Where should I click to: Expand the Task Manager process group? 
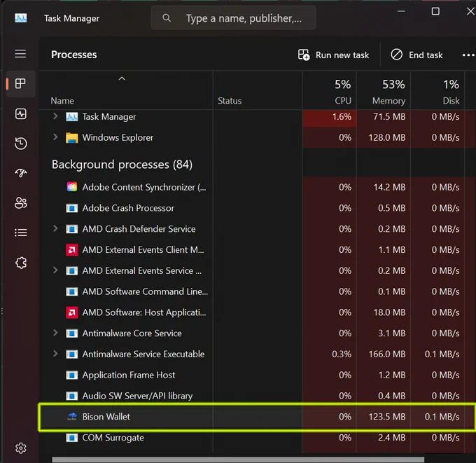pyautogui.click(x=55, y=116)
